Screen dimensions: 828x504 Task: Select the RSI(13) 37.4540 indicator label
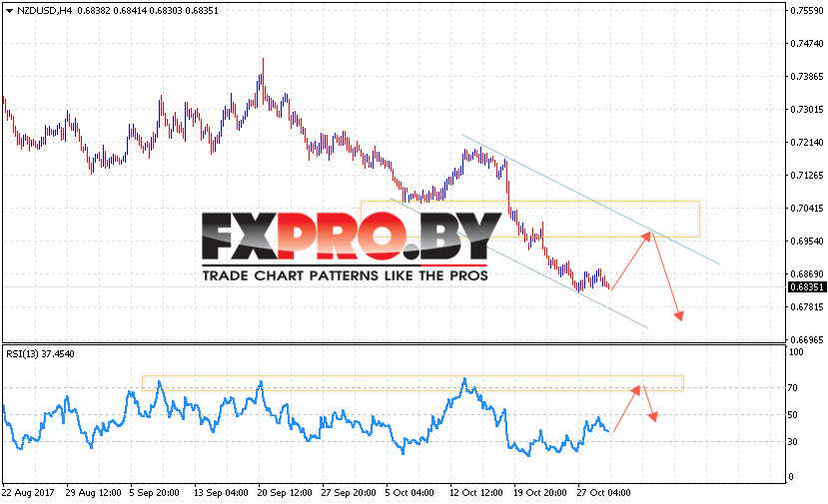40,353
